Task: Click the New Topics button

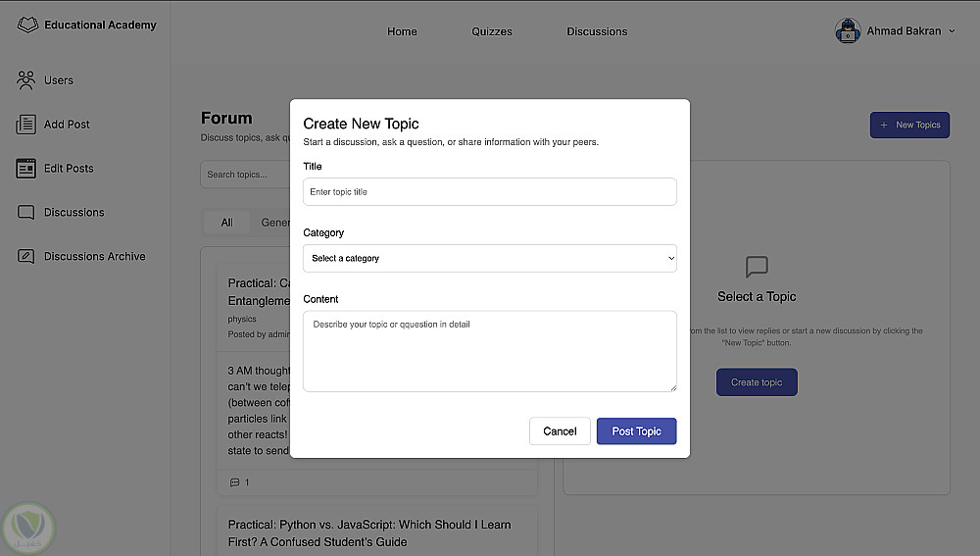Action: pos(909,125)
